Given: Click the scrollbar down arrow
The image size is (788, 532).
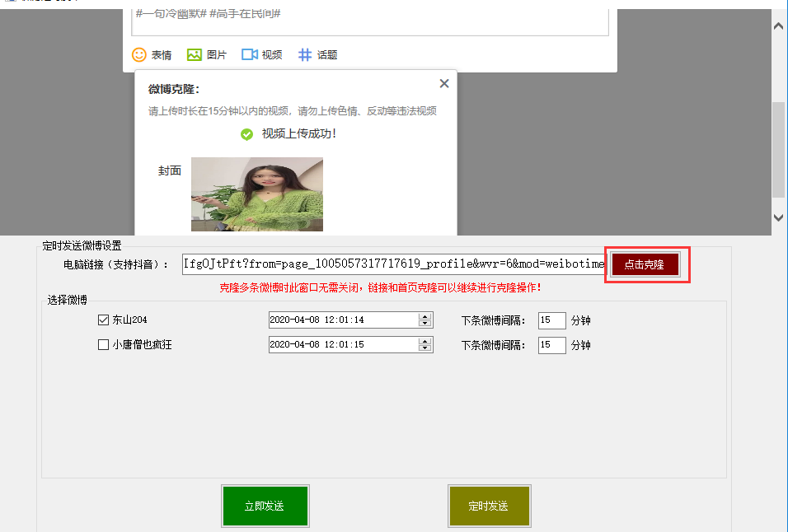Looking at the screenshot, I should [x=779, y=217].
